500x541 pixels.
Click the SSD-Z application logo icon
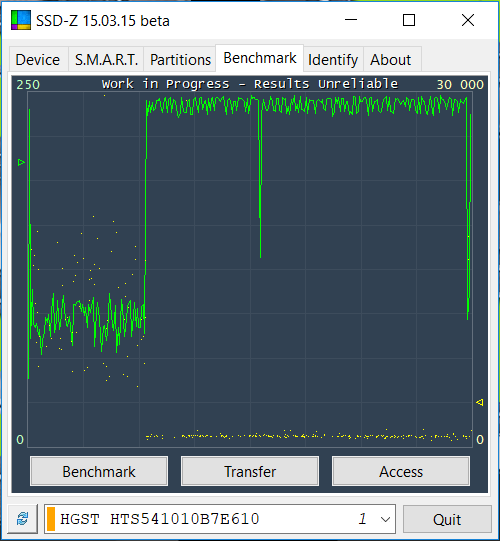[x=21, y=20]
